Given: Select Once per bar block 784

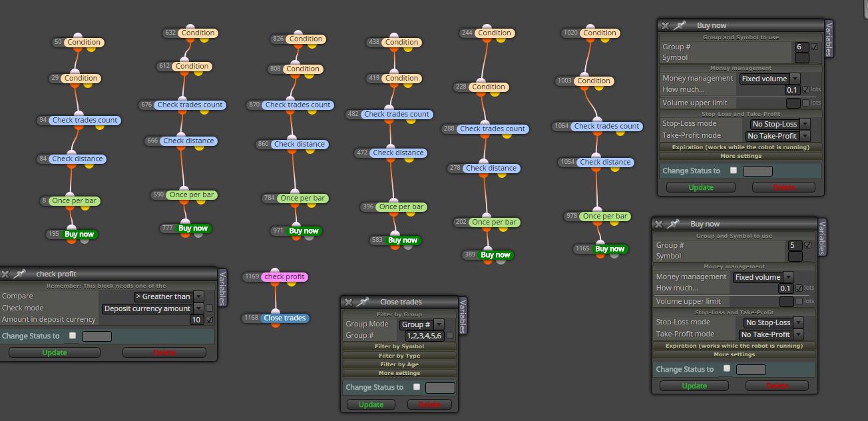Looking at the screenshot, I should (302, 198).
